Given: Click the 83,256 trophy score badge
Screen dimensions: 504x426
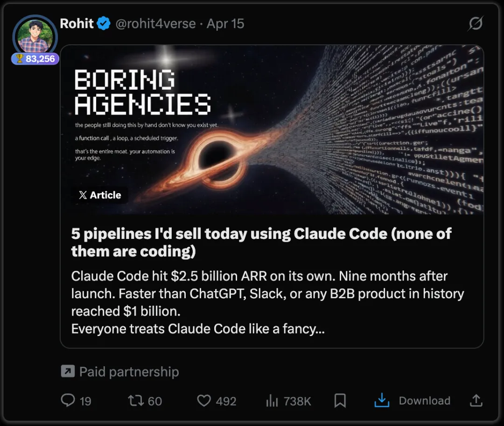Looking at the screenshot, I should pos(35,59).
